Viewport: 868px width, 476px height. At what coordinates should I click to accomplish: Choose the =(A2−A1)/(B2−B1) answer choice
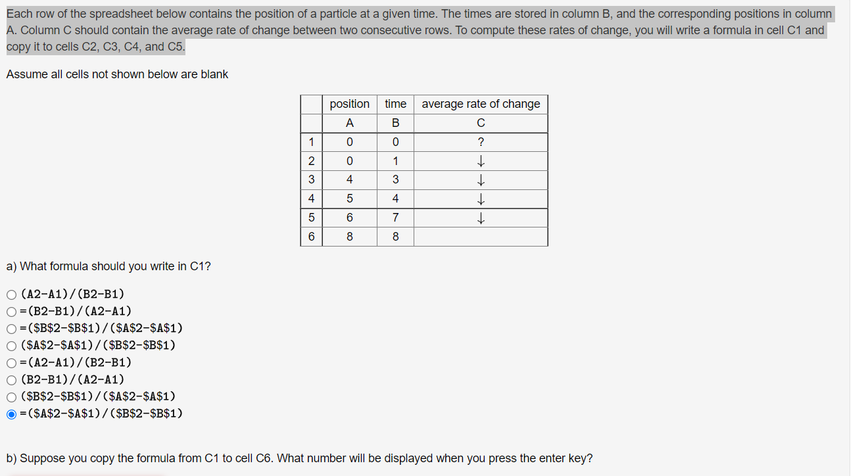[x=11, y=362]
